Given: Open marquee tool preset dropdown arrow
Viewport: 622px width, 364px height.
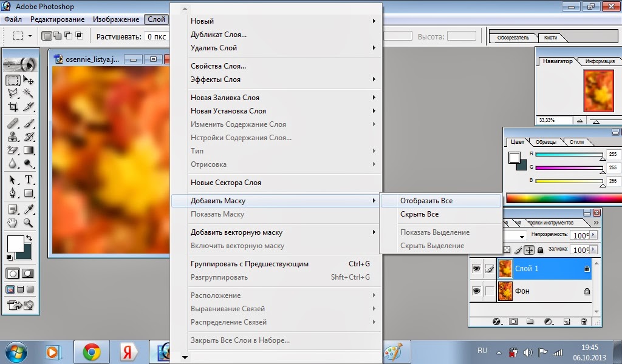Looking at the screenshot, I should 30,36.
